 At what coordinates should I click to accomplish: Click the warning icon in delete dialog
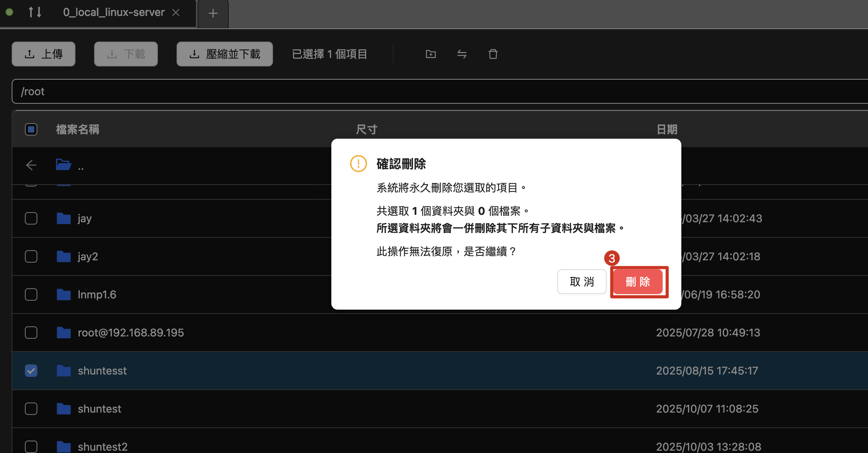358,164
